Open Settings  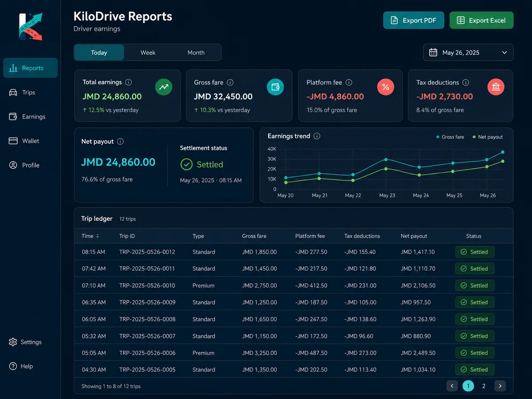(25, 342)
